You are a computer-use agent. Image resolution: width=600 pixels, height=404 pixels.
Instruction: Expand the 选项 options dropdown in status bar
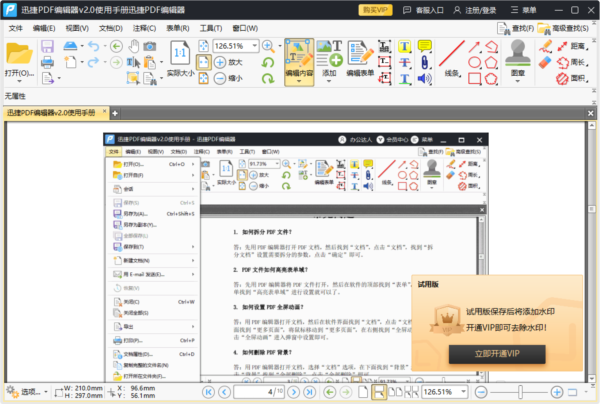coord(28,392)
